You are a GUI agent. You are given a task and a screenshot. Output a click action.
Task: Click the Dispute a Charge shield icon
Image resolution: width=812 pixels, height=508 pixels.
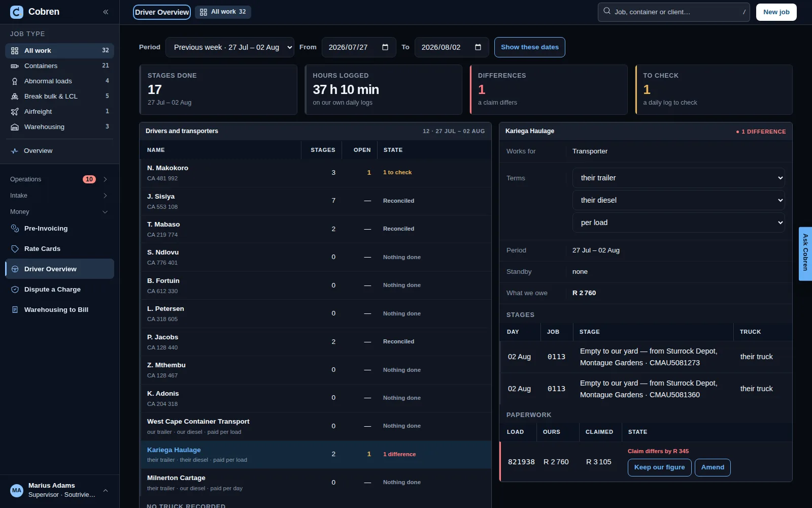15,290
